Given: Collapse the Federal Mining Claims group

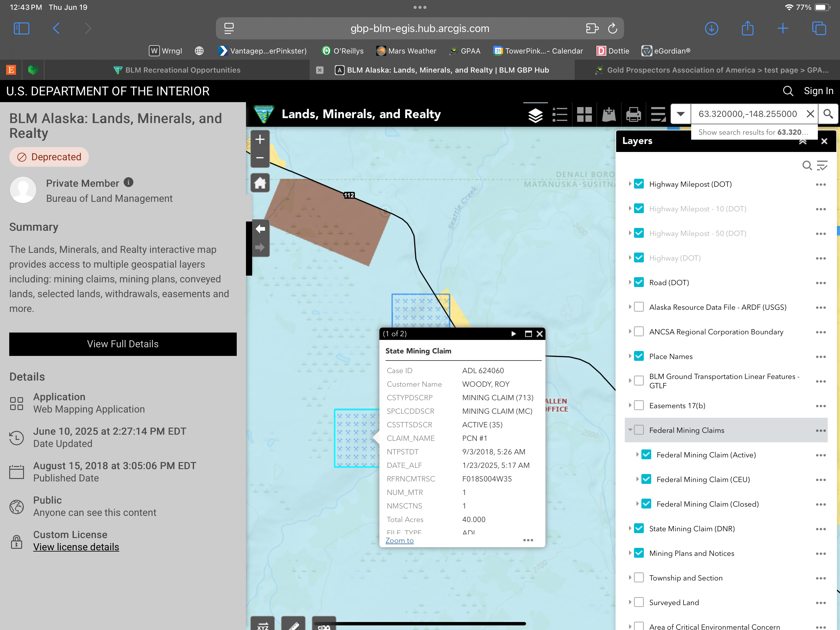Looking at the screenshot, I should [630, 430].
